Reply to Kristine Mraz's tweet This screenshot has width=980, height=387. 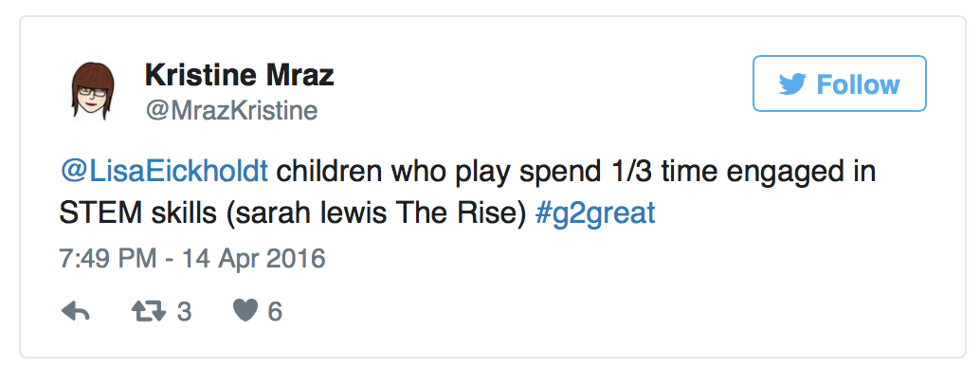click(x=76, y=311)
